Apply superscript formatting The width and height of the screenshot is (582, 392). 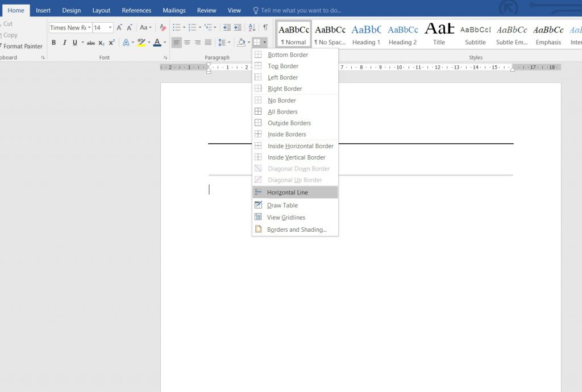tap(112, 43)
